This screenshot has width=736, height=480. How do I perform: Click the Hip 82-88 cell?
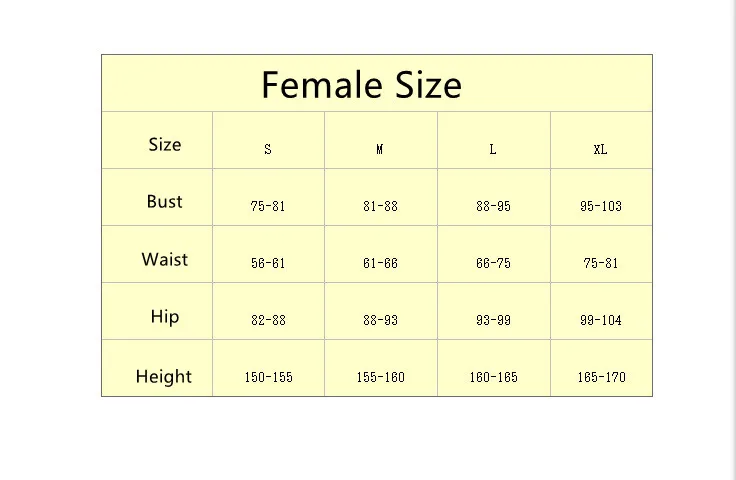268,320
